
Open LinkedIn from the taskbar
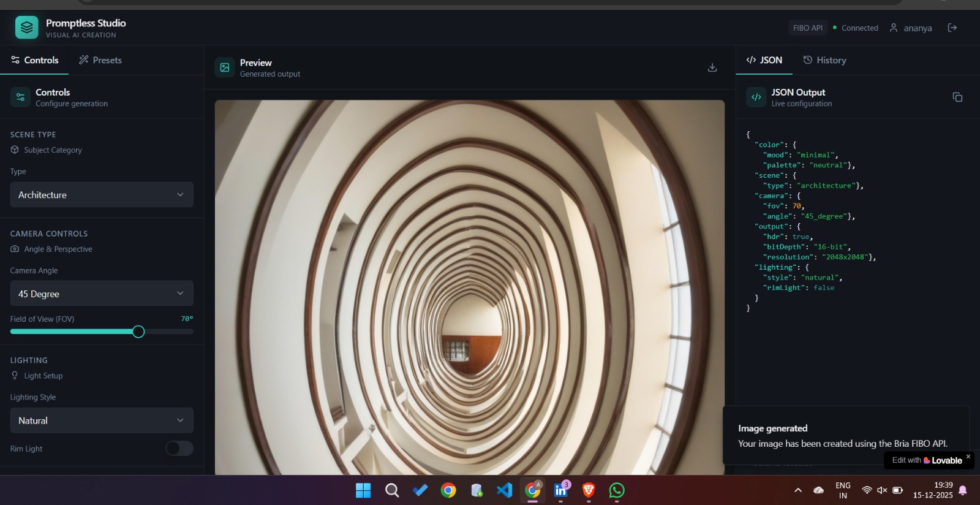(x=561, y=490)
